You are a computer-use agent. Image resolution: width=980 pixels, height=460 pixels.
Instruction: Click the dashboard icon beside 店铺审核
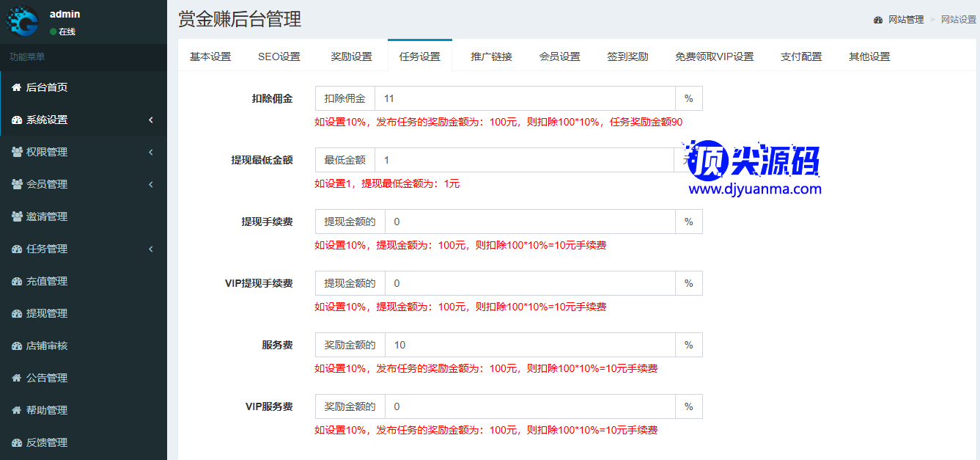point(17,346)
